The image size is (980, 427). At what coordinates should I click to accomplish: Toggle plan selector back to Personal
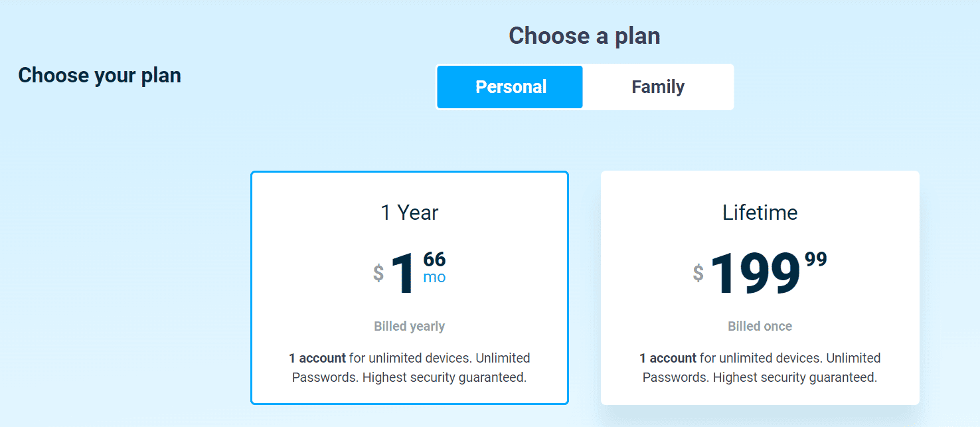point(510,86)
